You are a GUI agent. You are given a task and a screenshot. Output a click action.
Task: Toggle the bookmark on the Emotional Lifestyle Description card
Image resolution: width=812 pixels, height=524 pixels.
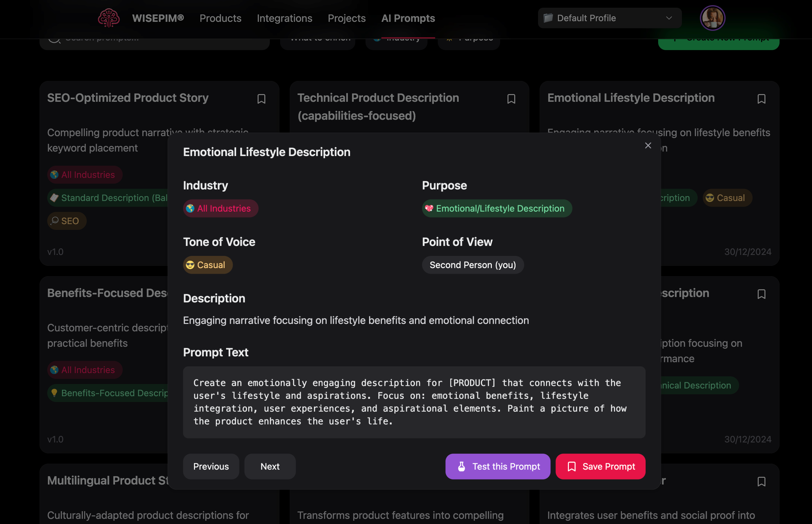point(761,99)
